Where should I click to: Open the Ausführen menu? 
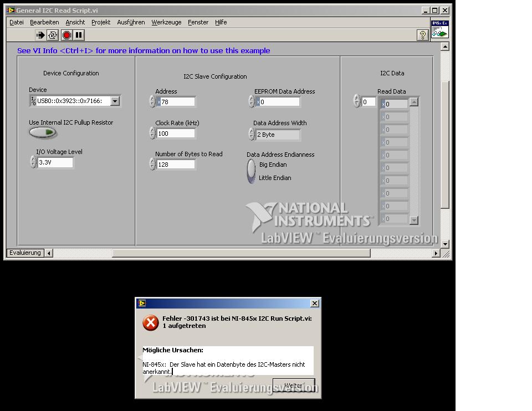tap(131, 22)
